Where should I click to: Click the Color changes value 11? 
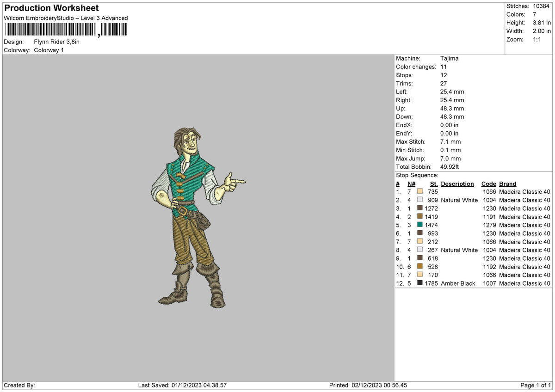click(444, 67)
